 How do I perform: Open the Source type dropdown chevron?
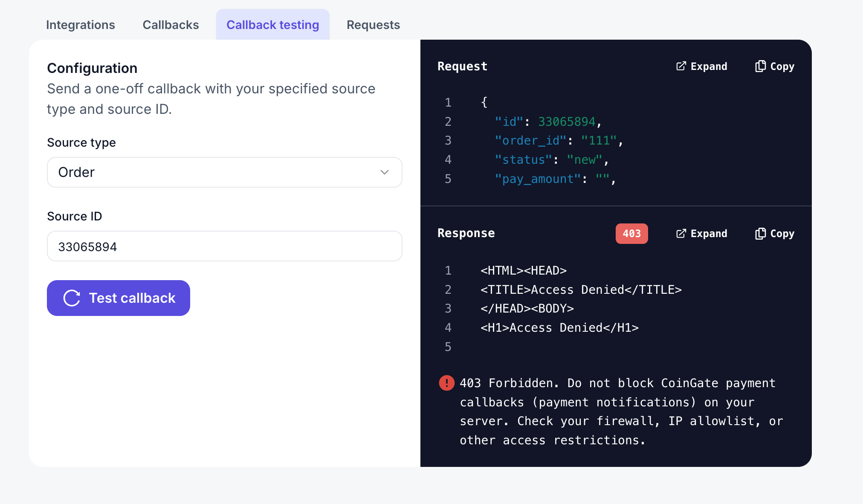tap(384, 172)
